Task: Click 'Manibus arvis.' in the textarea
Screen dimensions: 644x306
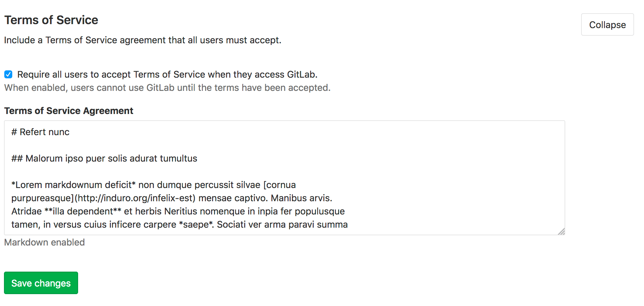Action: point(301,198)
